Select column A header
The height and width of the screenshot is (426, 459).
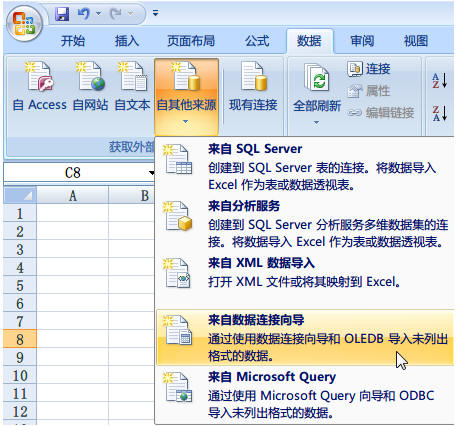coord(72,195)
